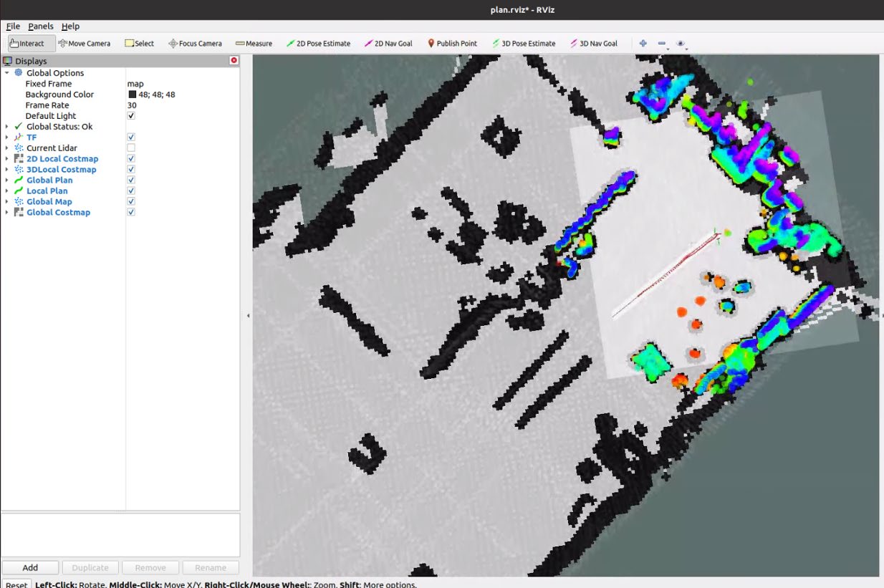Screen dimensions: 884x588
Task: Uncheck the Global Costmap display
Action: coord(131,213)
